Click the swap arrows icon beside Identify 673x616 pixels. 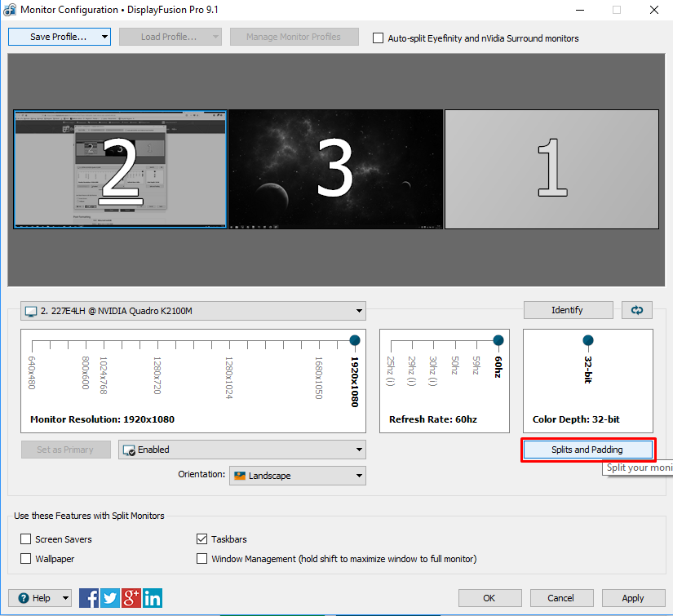(637, 310)
